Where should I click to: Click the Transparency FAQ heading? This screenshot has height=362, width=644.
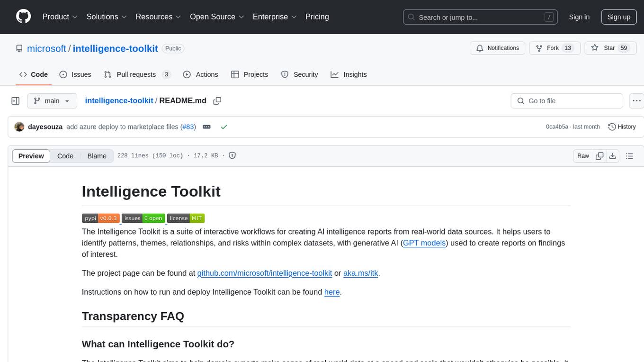133,316
